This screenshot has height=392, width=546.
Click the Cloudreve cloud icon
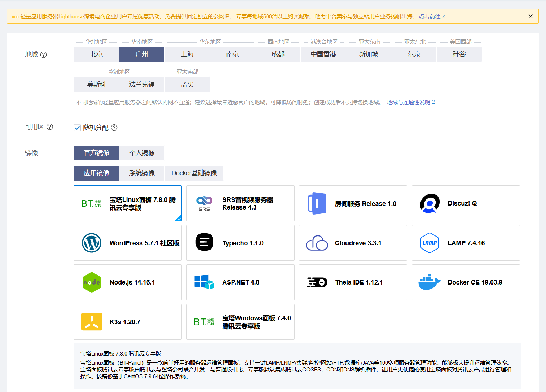pyautogui.click(x=317, y=243)
